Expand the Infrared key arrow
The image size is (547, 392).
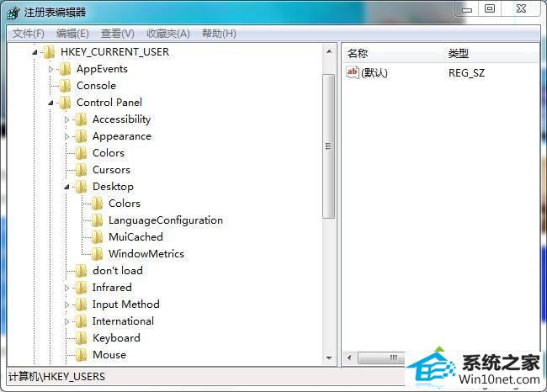coord(67,288)
